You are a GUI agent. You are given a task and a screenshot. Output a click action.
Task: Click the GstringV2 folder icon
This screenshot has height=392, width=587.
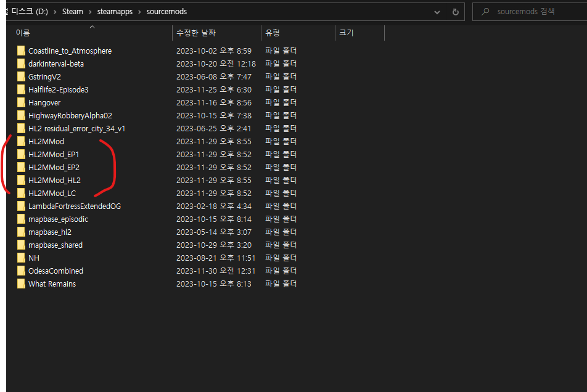click(21, 76)
